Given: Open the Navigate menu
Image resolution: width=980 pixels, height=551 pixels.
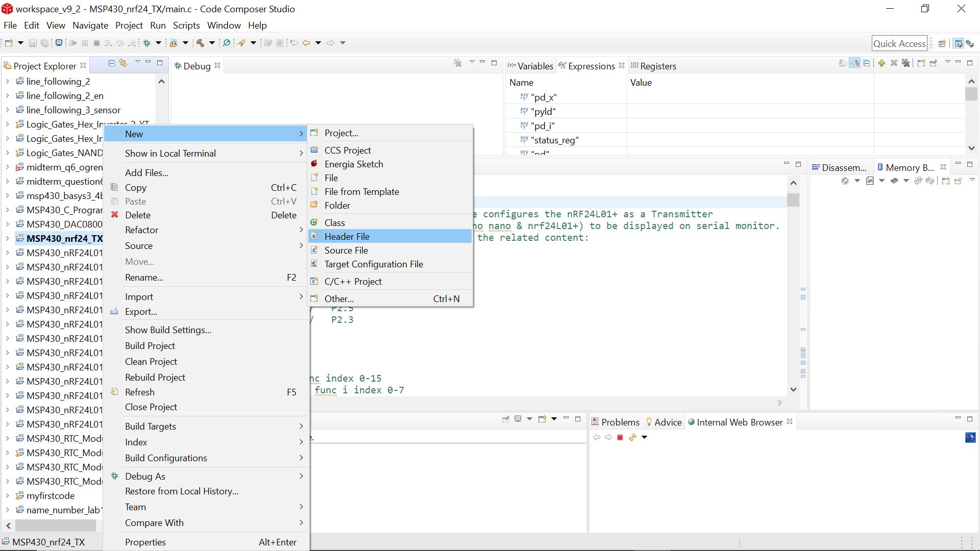Looking at the screenshot, I should (90, 25).
